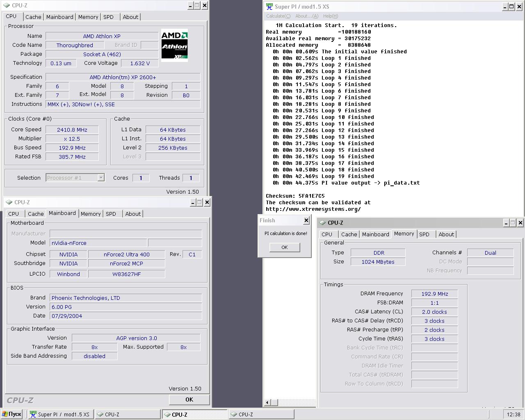The image size is (525, 420).
Task: Click the Checksum: 5FA1E7C5 line in Super PI
Action: coord(295,196)
